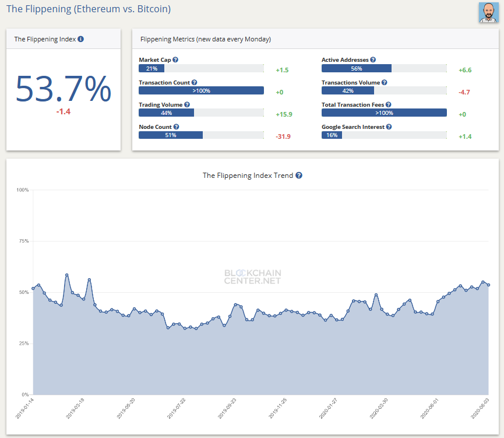Click the last data point on trend chart
The height and width of the screenshot is (438, 504).
coord(488,285)
